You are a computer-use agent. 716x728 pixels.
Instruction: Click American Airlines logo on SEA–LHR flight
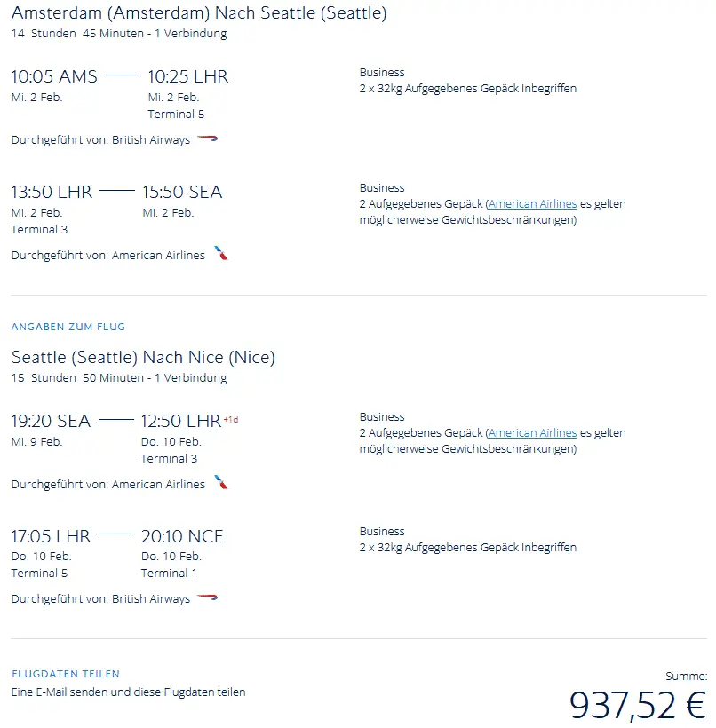pyautogui.click(x=221, y=483)
